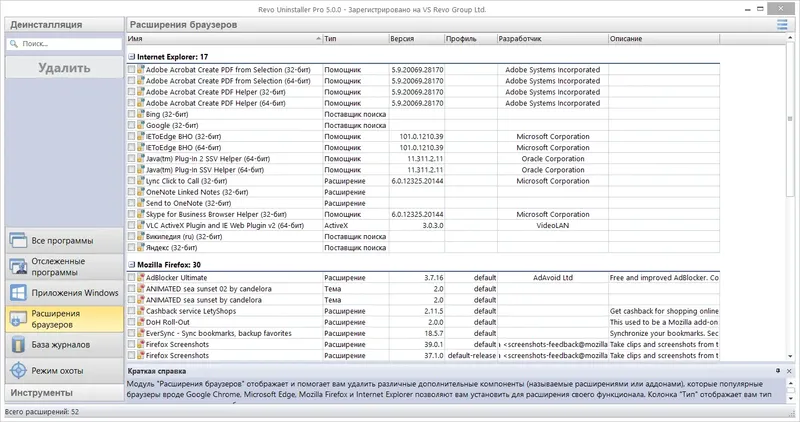Click the icon beside Википедия (ru)
Image resolution: width=800 pixels, height=422 pixels.
pos(141,236)
